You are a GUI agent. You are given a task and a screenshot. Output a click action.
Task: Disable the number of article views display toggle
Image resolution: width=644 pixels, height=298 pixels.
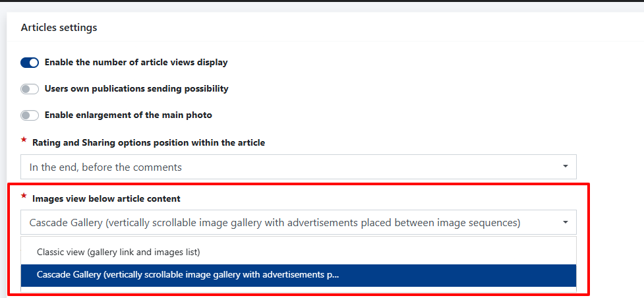30,63
